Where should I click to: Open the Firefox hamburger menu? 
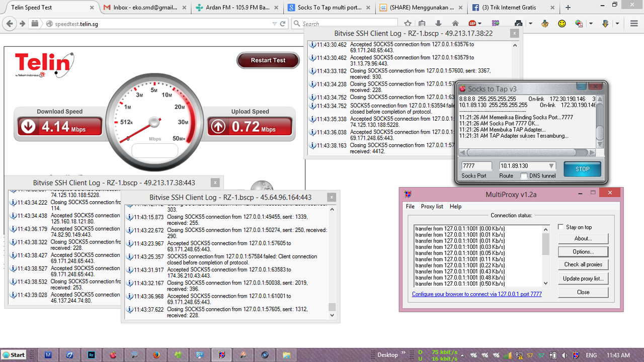pyautogui.click(x=633, y=24)
